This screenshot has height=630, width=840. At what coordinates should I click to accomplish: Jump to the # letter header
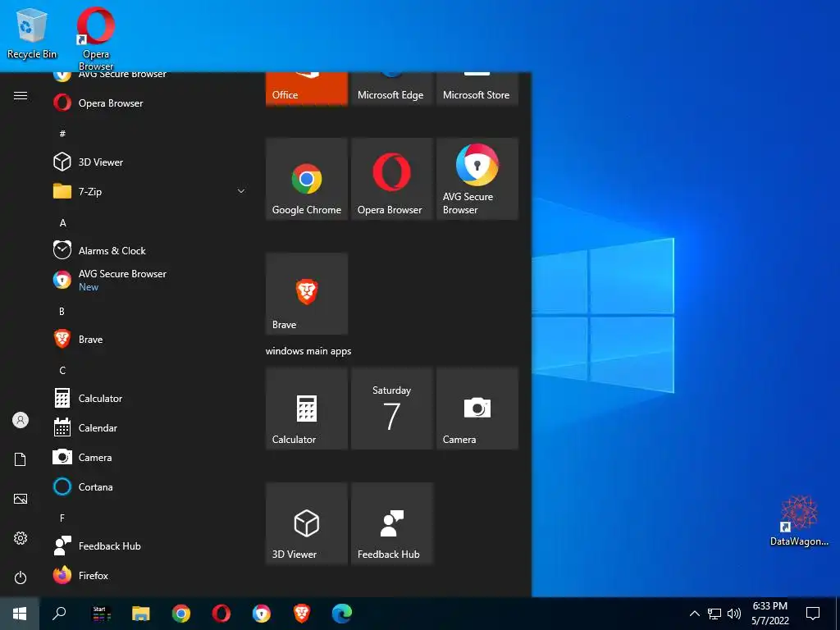62,134
